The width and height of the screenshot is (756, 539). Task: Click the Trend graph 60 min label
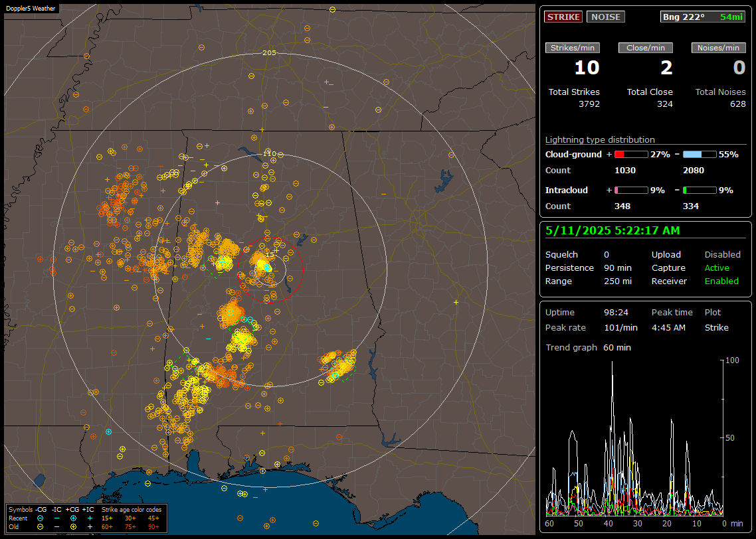[588, 348]
